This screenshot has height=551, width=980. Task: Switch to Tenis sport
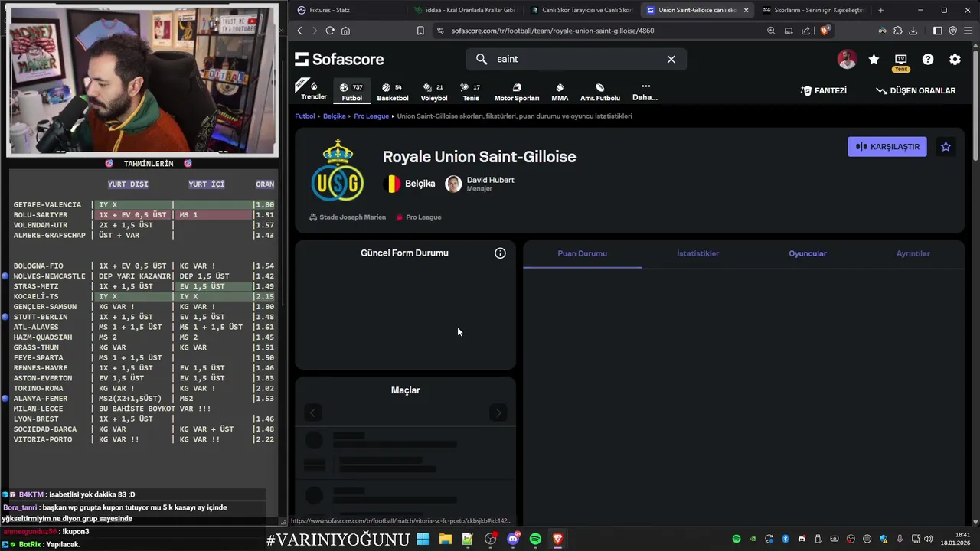(471, 92)
